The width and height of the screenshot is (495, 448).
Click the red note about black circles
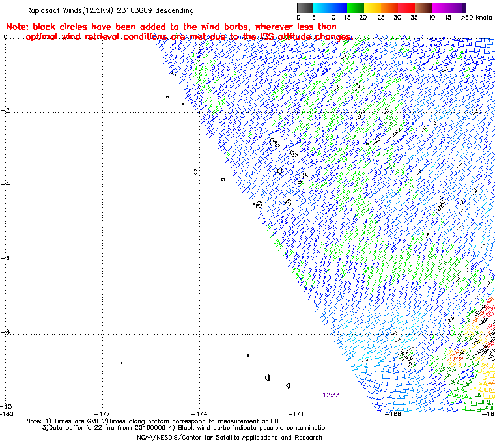(178, 32)
